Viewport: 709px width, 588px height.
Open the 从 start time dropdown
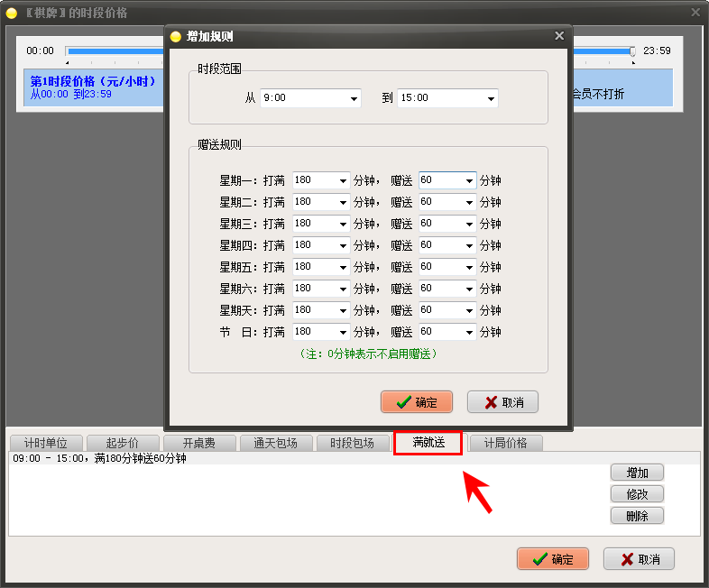(354, 98)
